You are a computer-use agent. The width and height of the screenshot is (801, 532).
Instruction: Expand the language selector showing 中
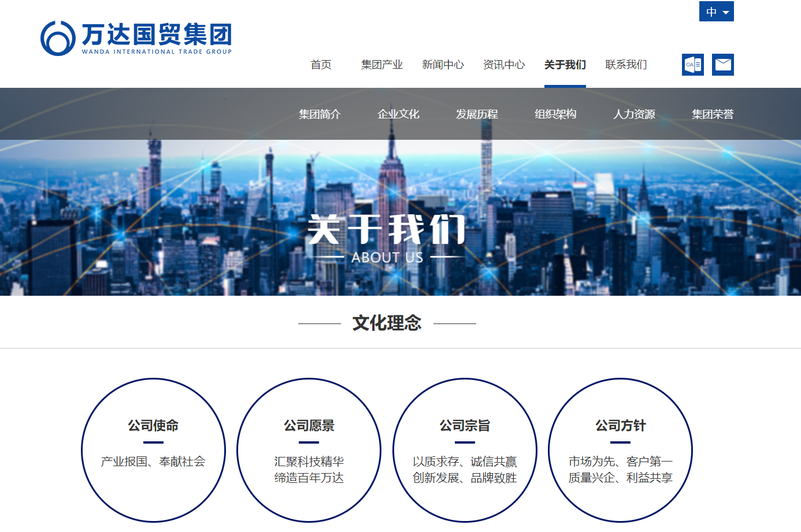point(716,12)
